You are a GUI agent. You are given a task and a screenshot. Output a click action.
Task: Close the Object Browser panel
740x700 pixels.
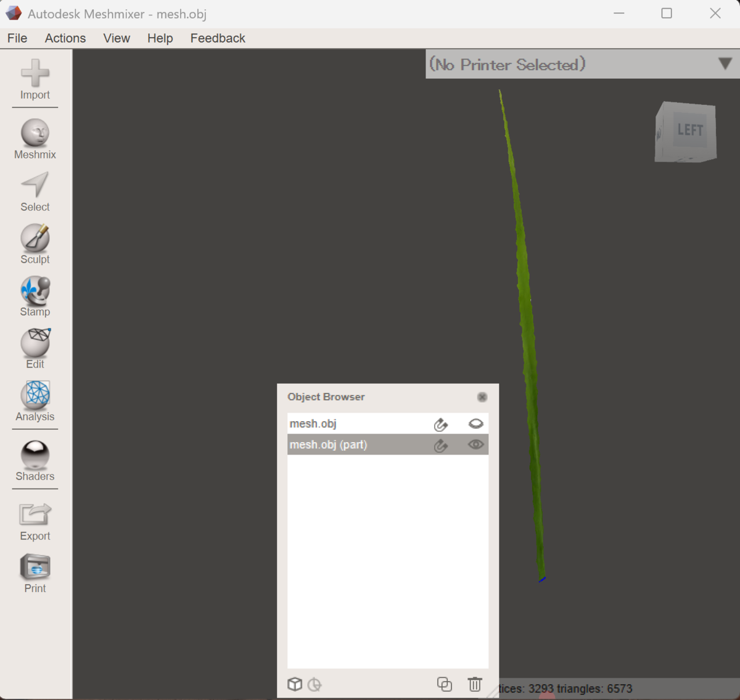pyautogui.click(x=482, y=397)
